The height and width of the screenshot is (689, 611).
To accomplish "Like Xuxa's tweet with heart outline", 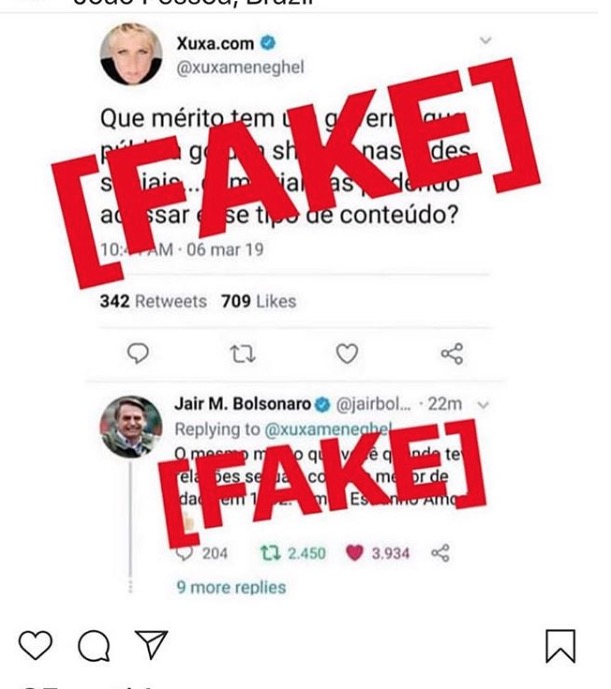I will pos(347,354).
